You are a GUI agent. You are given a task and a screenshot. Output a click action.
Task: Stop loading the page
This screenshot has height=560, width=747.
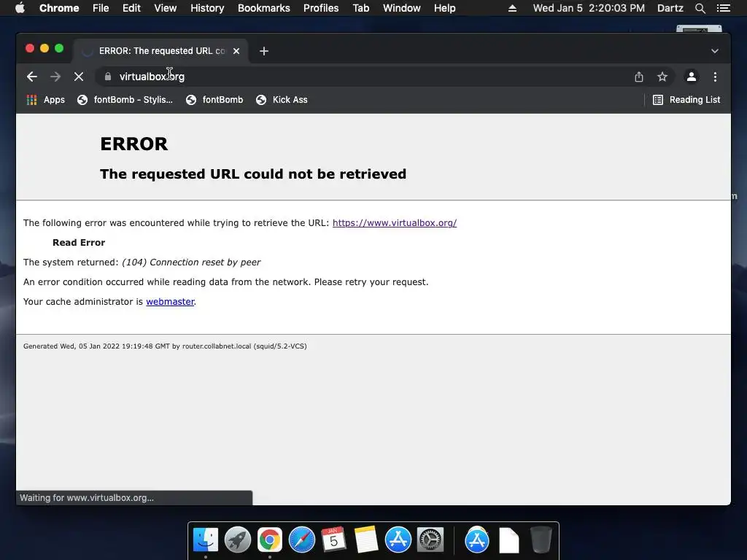[x=79, y=77]
